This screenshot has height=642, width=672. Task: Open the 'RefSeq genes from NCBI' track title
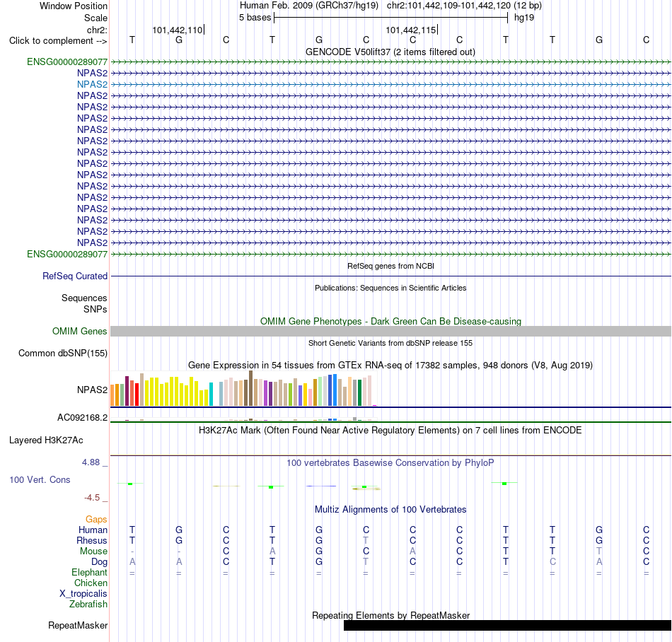[x=390, y=266]
